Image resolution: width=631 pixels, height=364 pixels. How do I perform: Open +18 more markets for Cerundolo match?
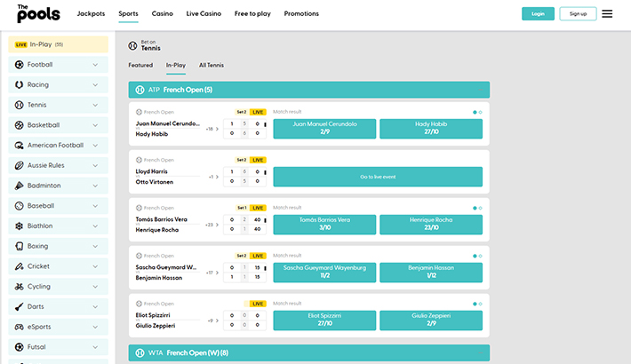click(212, 129)
